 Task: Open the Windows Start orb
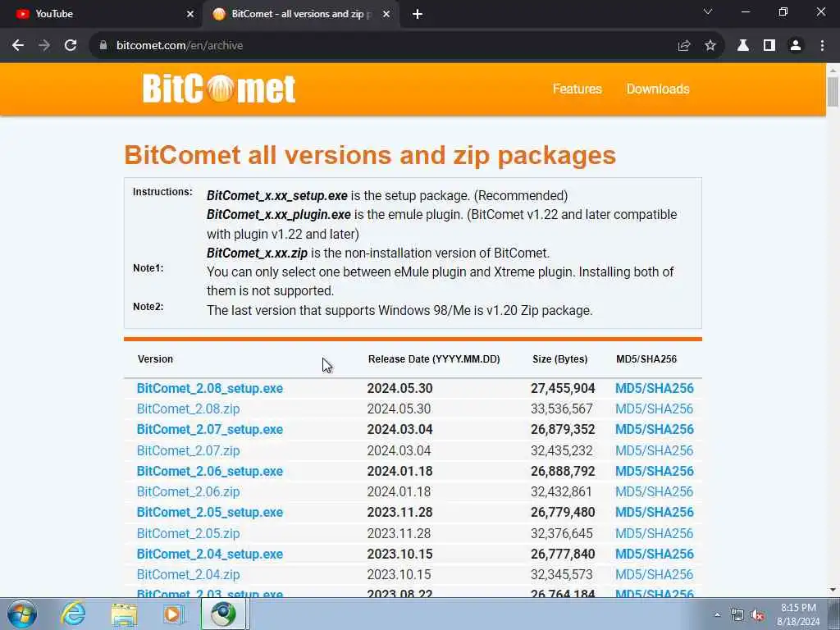[22, 614]
